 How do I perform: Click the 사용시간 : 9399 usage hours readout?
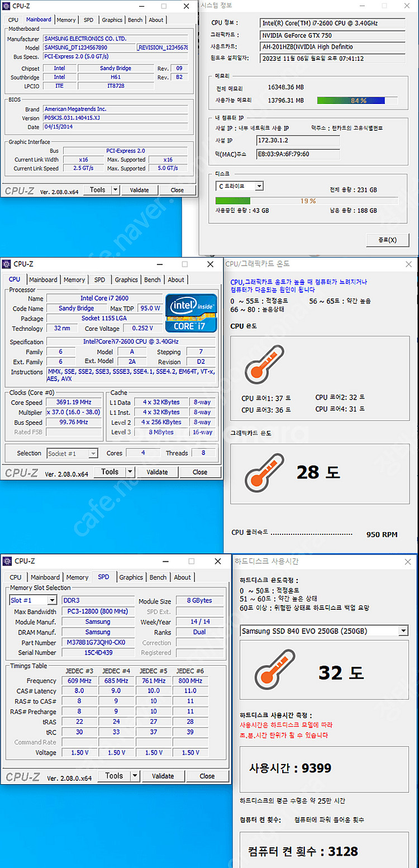[x=290, y=768]
